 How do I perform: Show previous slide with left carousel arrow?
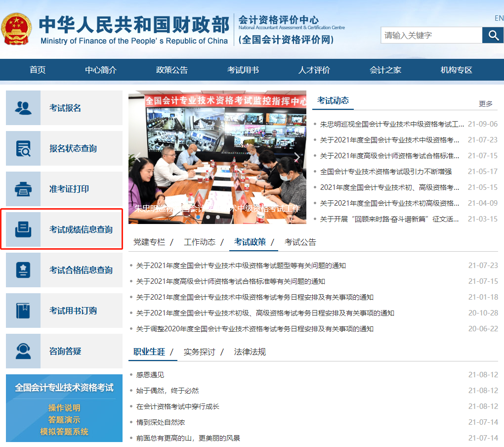coord(138,158)
